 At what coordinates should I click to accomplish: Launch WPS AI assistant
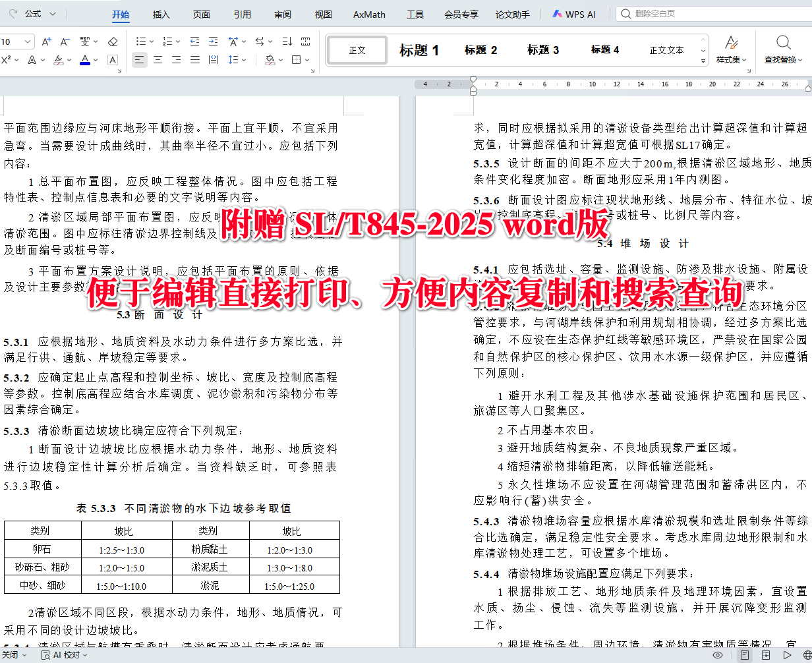click(574, 14)
